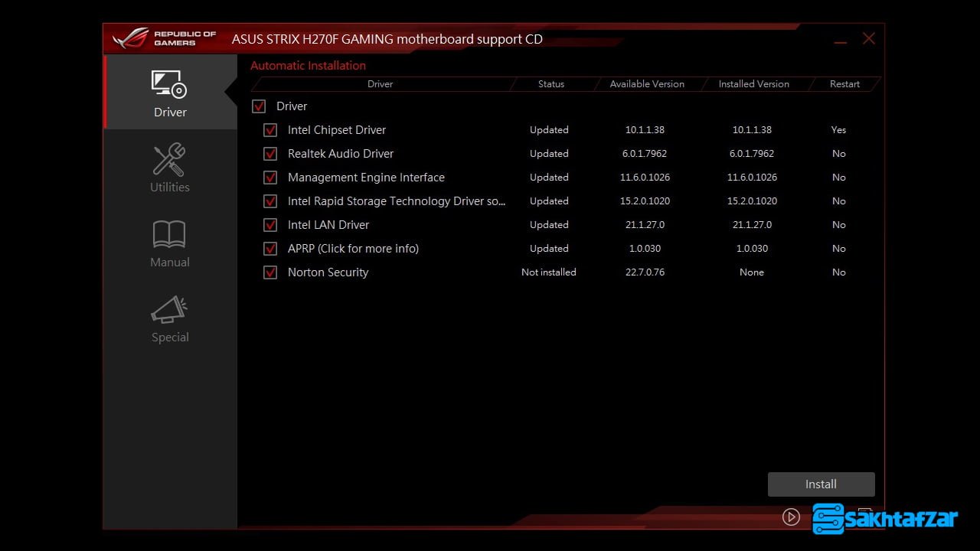Minimize the support CD window
The width and height of the screenshot is (980, 551).
pyautogui.click(x=841, y=40)
